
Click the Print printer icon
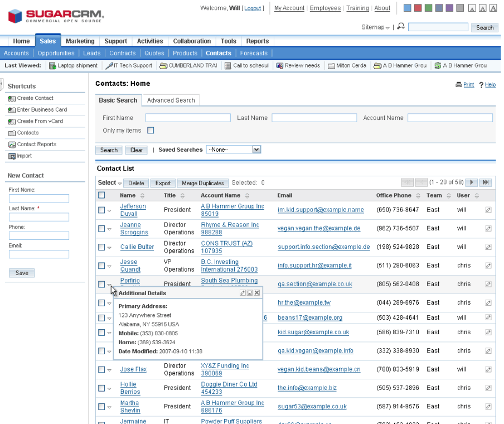(459, 85)
